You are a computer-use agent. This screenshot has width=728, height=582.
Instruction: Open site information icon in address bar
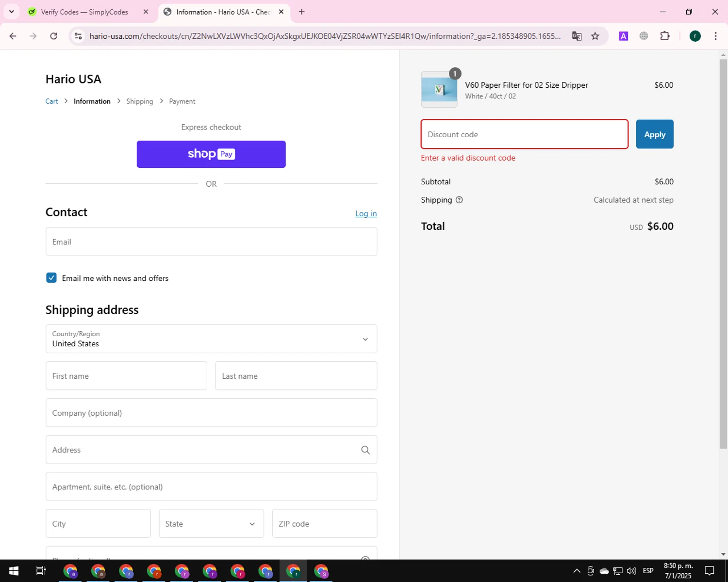tap(78, 36)
